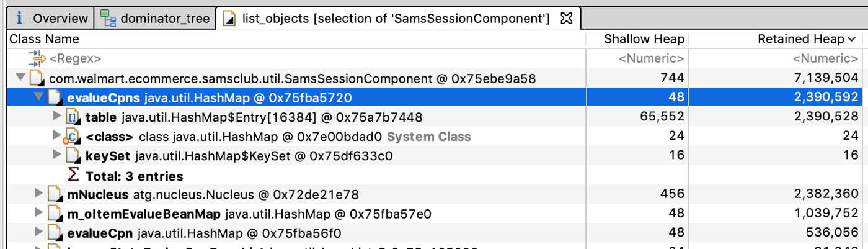Viewport: 868px width, 249px height.
Task: Click the table array object icon
Action: pyautogui.click(x=73, y=117)
